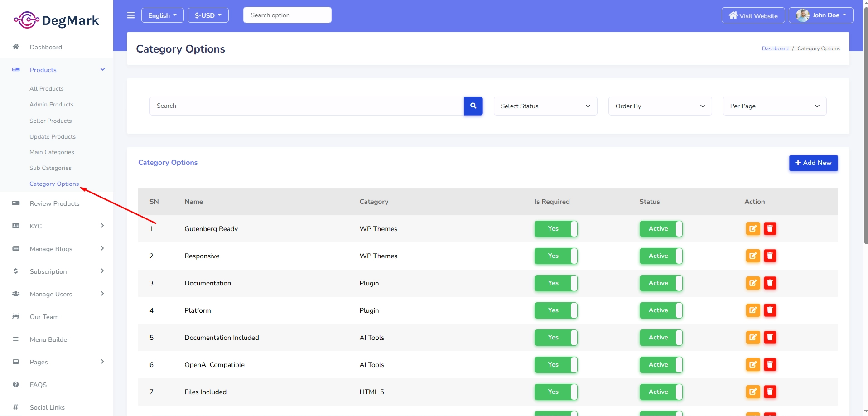The width and height of the screenshot is (868, 416).
Task: Go to Sub Categories
Action: point(50,168)
